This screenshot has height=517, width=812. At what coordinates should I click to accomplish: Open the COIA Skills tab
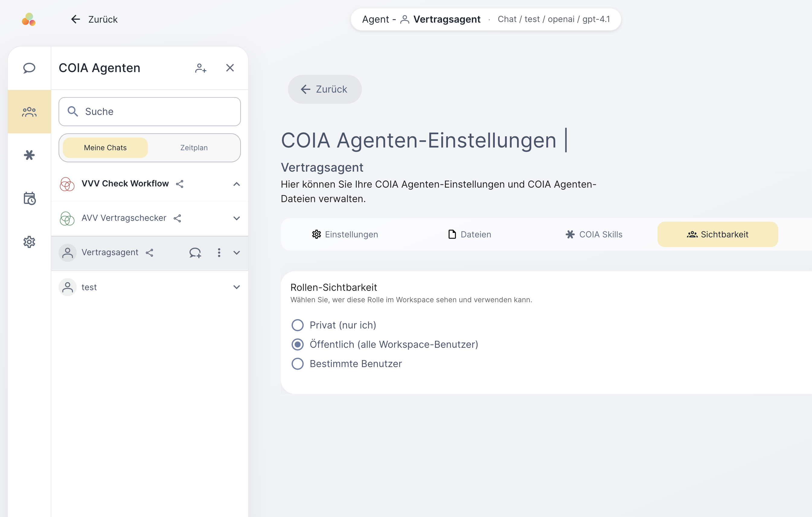pyautogui.click(x=593, y=235)
